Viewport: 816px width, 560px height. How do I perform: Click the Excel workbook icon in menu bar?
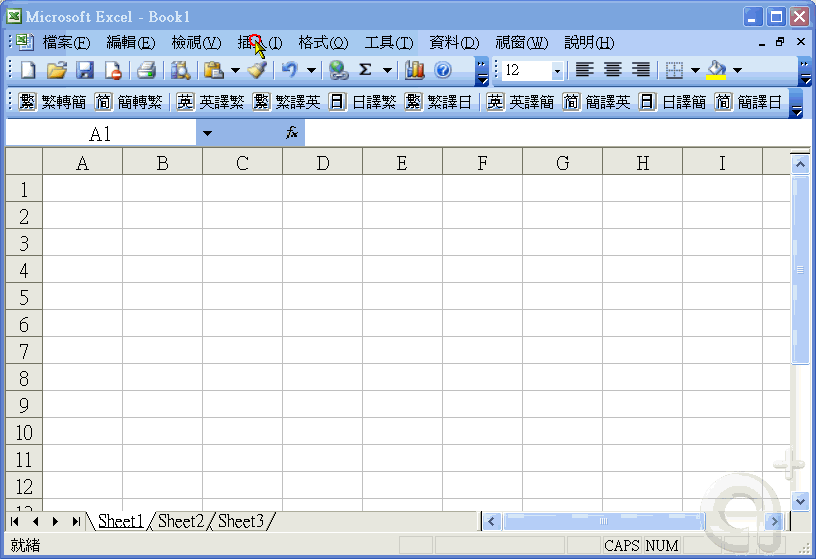coord(24,42)
